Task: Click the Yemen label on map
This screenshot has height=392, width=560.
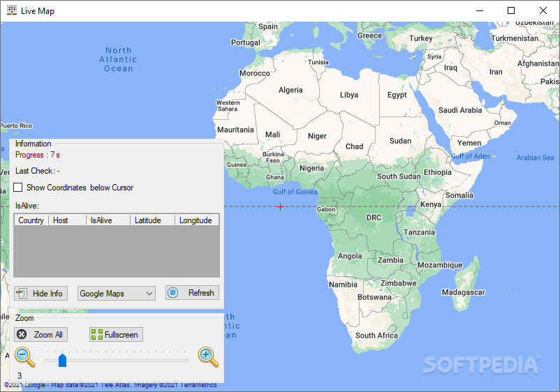Action: [469, 143]
